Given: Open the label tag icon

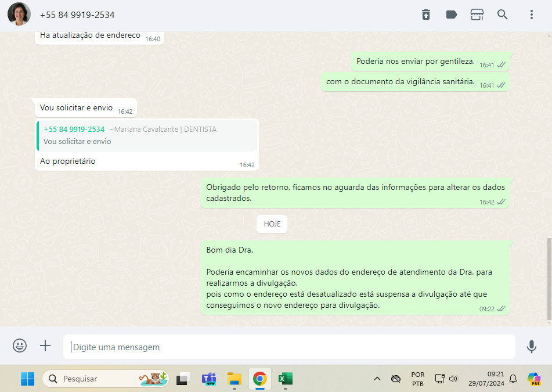Looking at the screenshot, I should (x=452, y=15).
